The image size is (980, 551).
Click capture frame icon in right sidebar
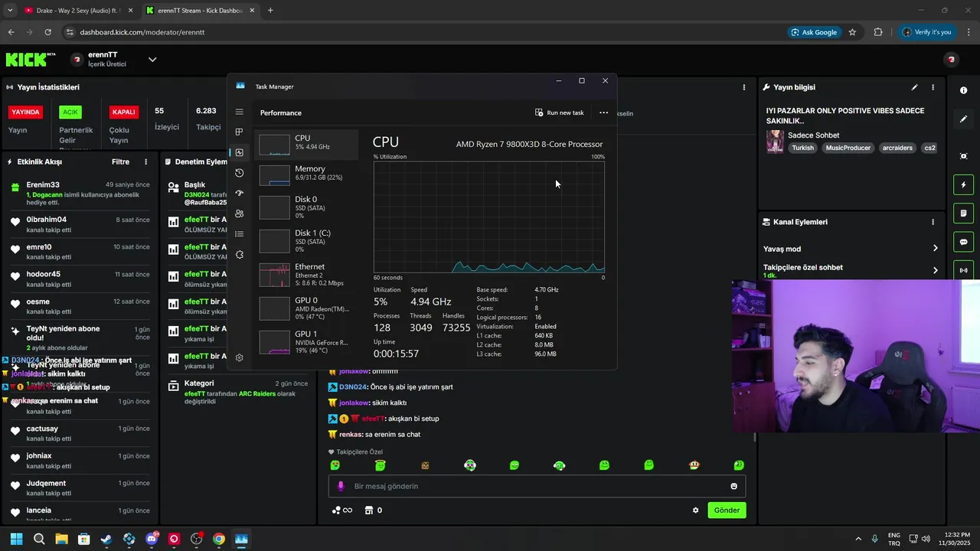point(963,156)
